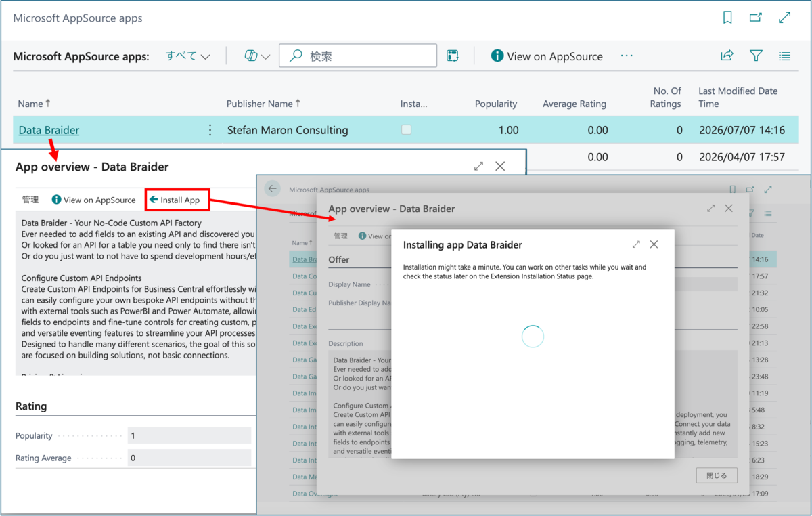The width and height of the screenshot is (812, 516).
Task: Expand the left App overview - Data Braider pane
Action: click(479, 166)
